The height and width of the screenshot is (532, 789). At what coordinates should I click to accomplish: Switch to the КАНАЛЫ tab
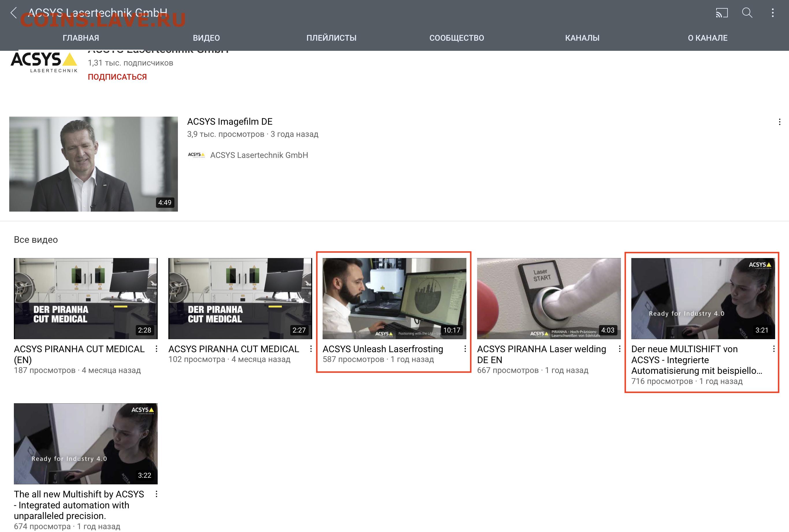pyautogui.click(x=582, y=38)
